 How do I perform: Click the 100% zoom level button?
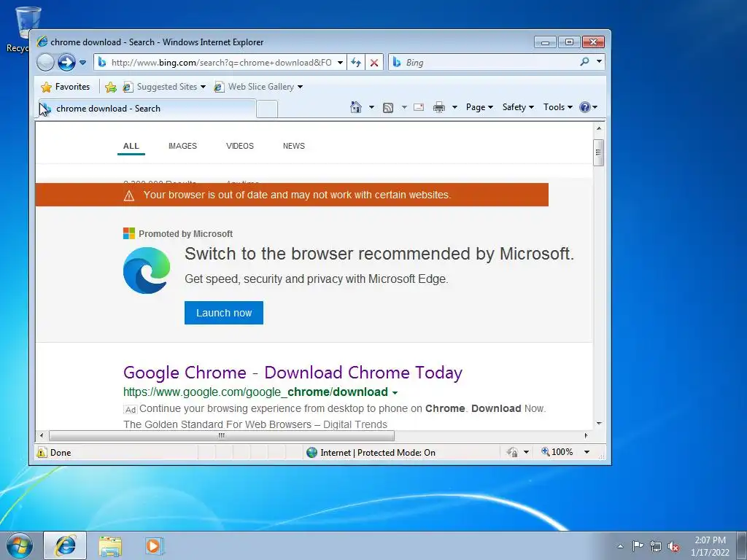[x=557, y=452]
